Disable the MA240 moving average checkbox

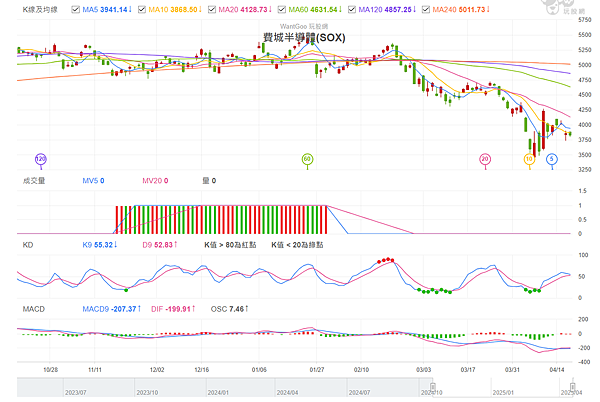coord(426,10)
